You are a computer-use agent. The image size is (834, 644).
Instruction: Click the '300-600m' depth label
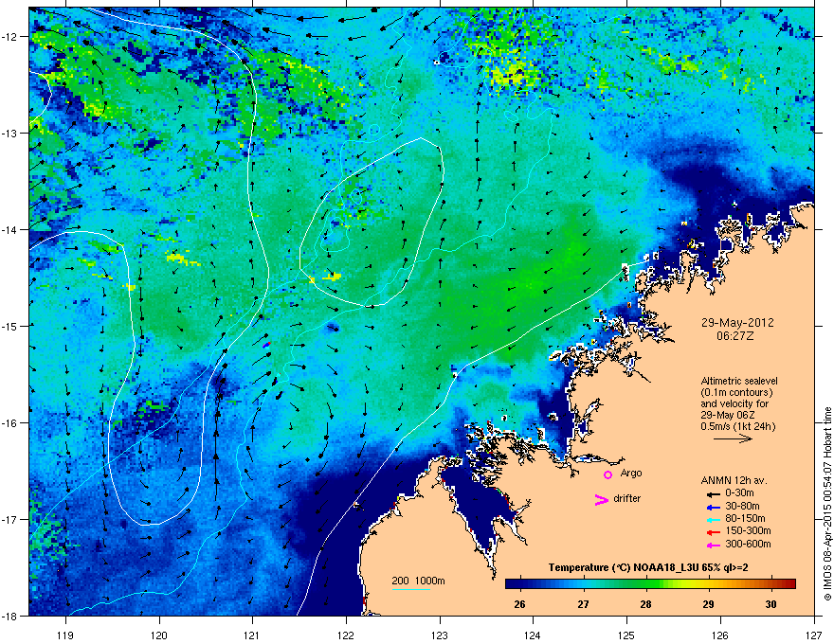(748, 545)
